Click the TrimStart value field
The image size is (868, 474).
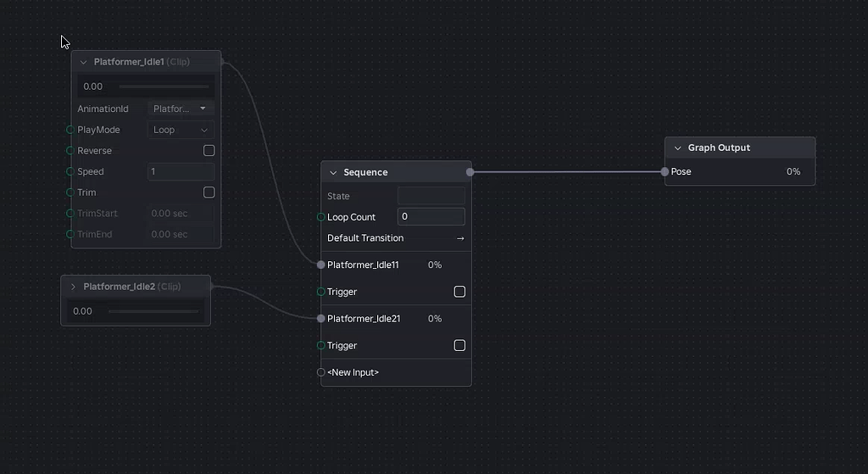click(x=181, y=213)
